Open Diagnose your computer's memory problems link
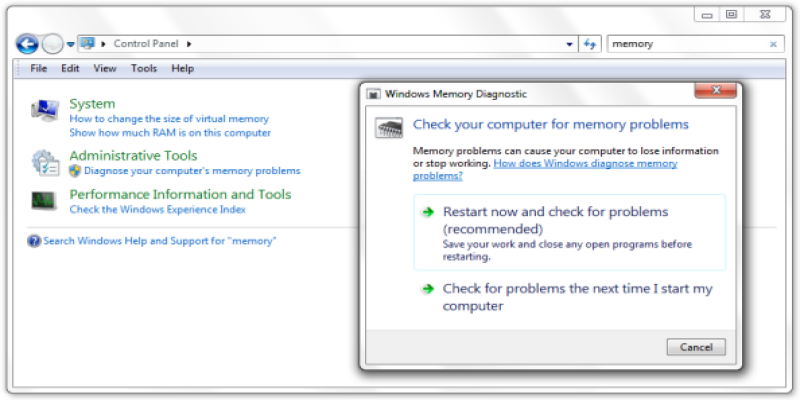This screenshot has height=400, width=800. point(192,171)
